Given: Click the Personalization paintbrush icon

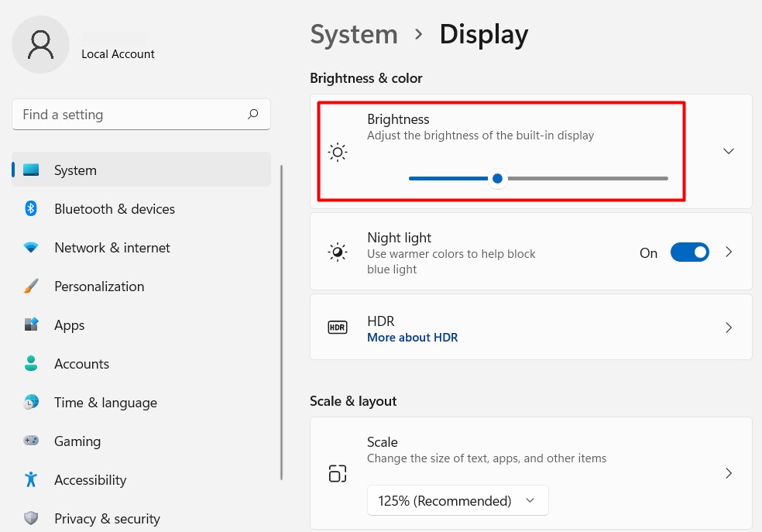Looking at the screenshot, I should tap(31, 287).
